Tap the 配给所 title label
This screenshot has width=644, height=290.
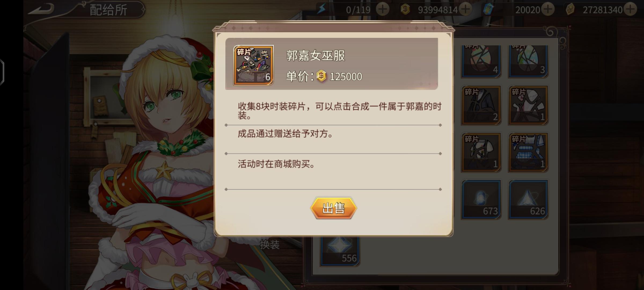(108, 10)
